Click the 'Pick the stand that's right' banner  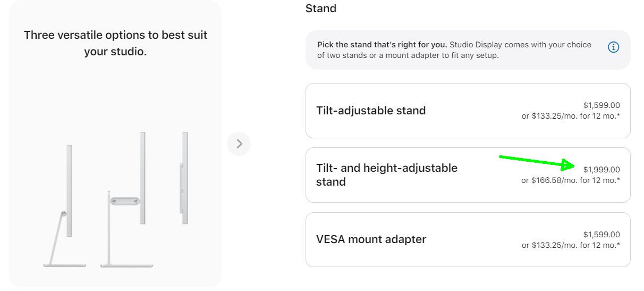(x=468, y=50)
